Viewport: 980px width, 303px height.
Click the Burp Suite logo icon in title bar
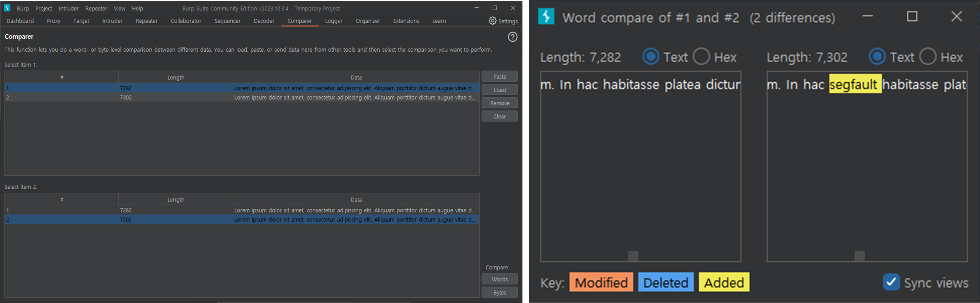(x=7, y=8)
